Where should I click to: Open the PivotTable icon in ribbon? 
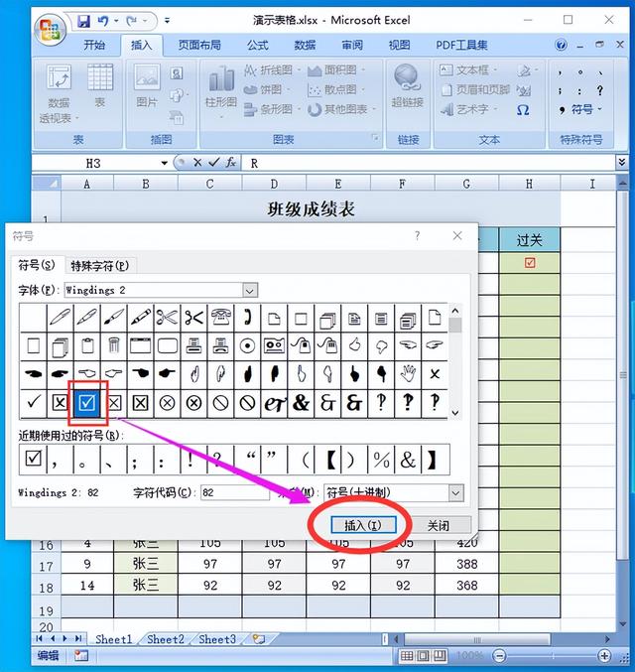59,89
